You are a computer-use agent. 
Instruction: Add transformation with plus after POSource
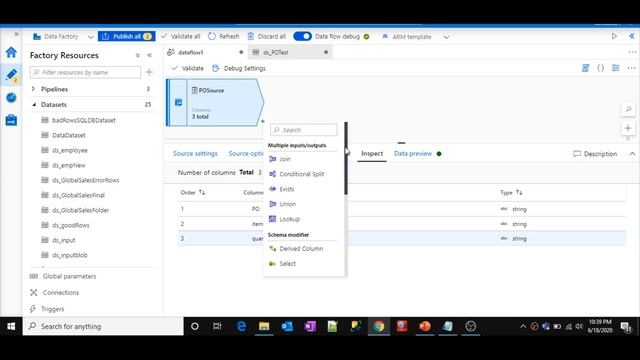262,121
